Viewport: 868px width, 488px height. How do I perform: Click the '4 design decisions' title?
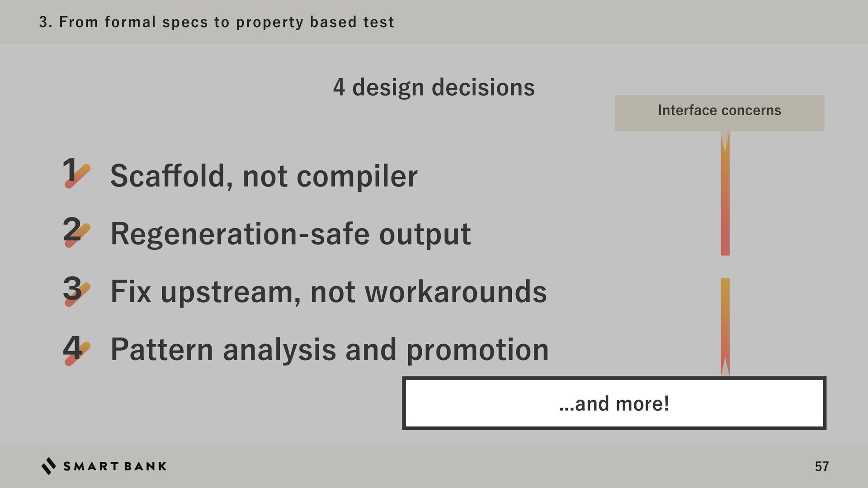pos(434,87)
